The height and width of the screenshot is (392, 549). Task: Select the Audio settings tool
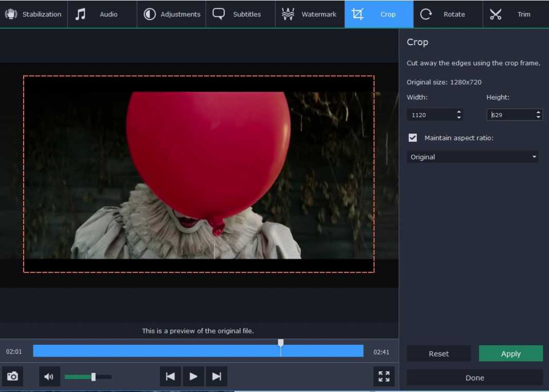pyautogui.click(x=102, y=14)
